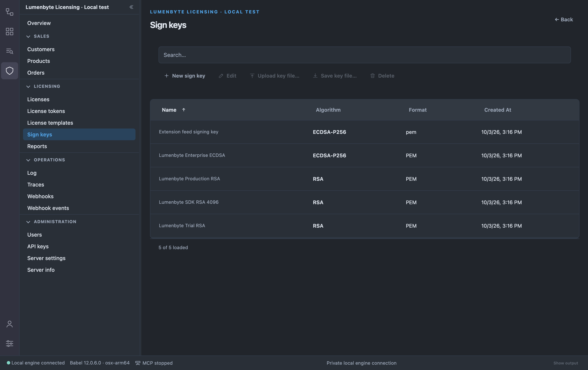Select the shield licensing icon in activity bar
Image resolution: width=588 pixels, height=370 pixels.
coord(10,71)
